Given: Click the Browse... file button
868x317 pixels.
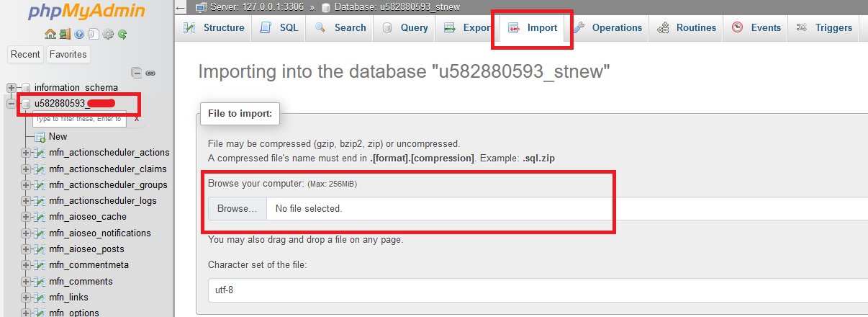Looking at the screenshot, I should point(237,209).
